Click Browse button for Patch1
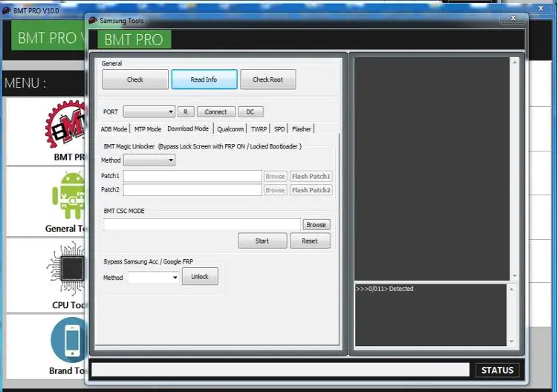558x392 pixels. (x=275, y=176)
